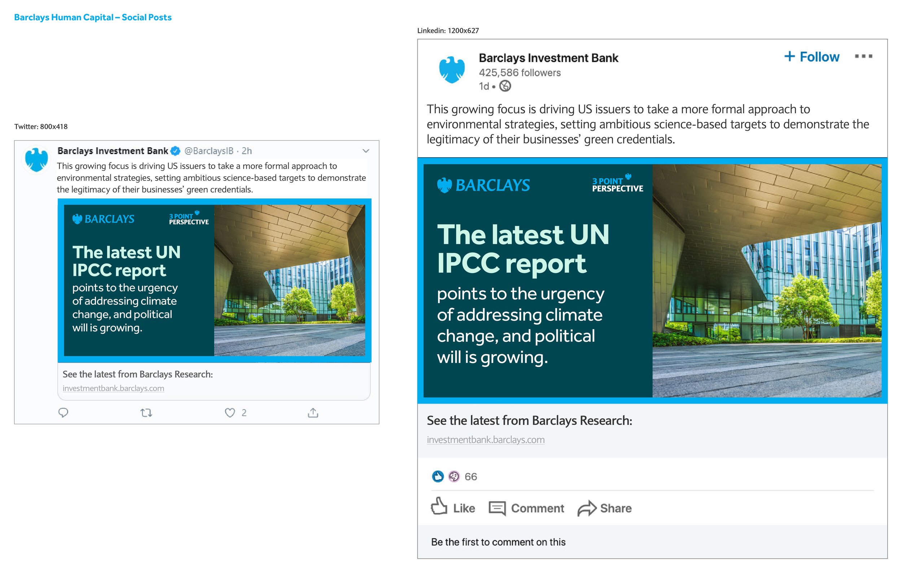Follow Barclays Investment Bank on LinkedIn
The image size is (902, 588).
[811, 57]
